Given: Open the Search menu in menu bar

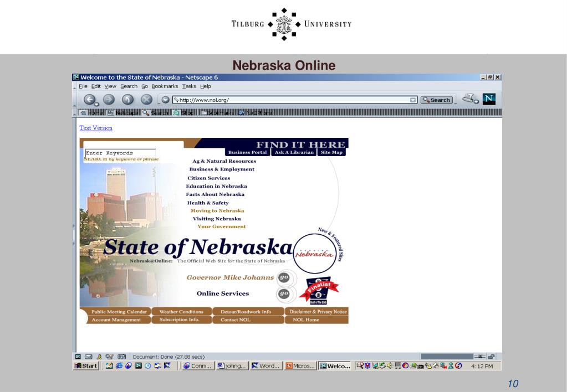Looking at the screenshot, I should tap(129, 86).
